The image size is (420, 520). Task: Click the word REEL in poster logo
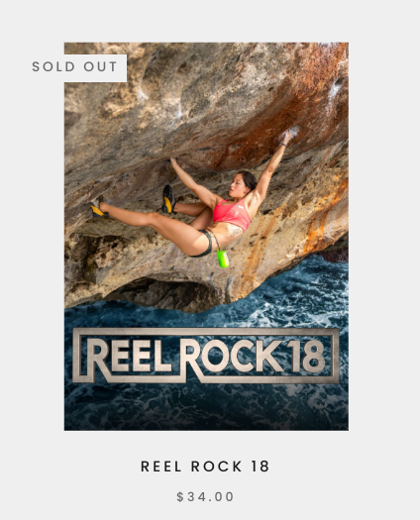(x=130, y=357)
